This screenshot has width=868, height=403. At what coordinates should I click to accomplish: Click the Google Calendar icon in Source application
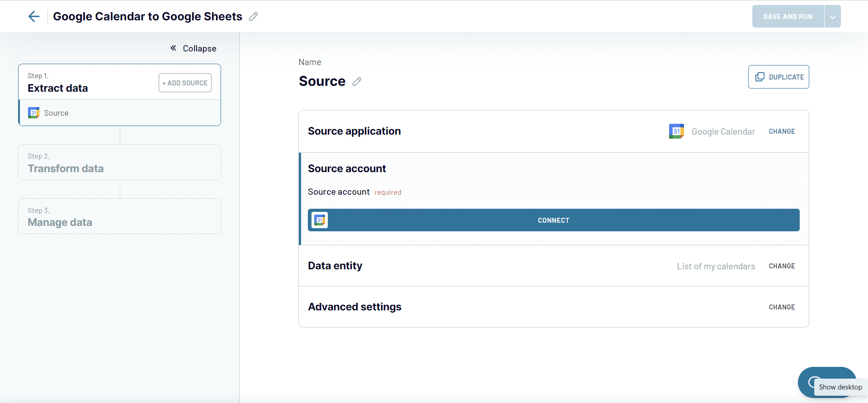point(676,131)
